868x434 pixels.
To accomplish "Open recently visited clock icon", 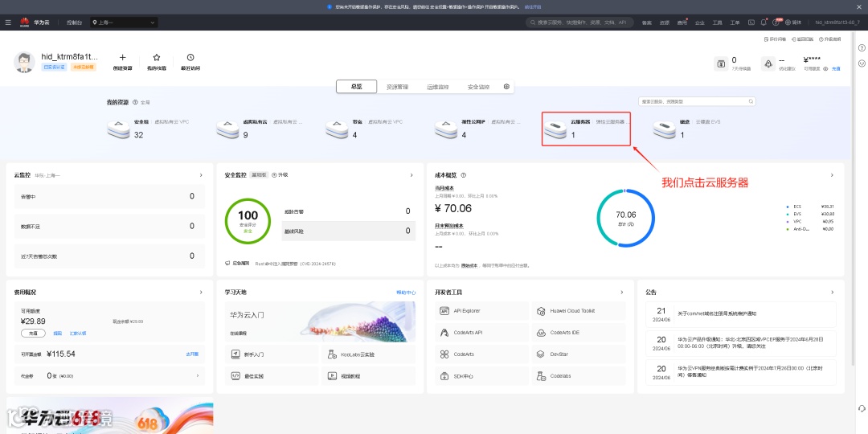I will pos(190,57).
